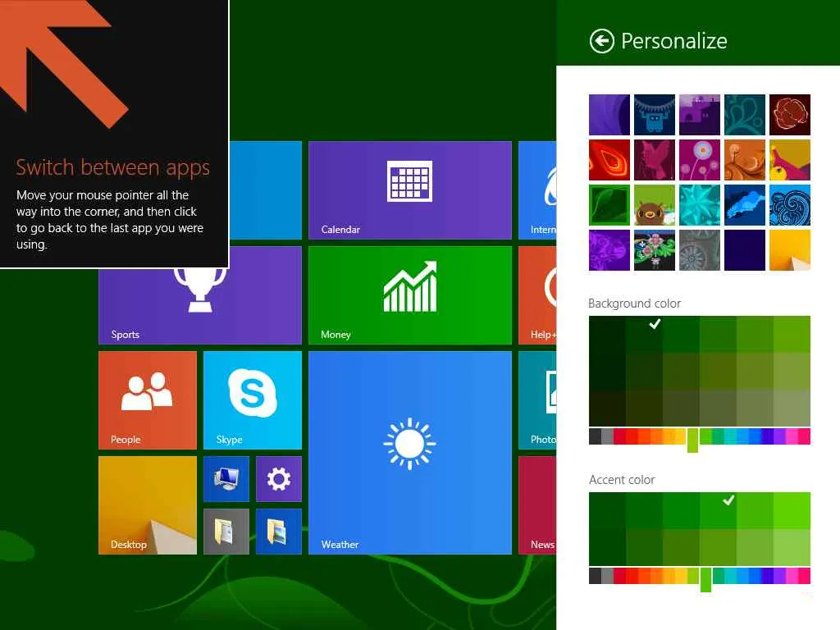
Task: Choose the lightest green top-row Background color swatch
Action: point(792,335)
